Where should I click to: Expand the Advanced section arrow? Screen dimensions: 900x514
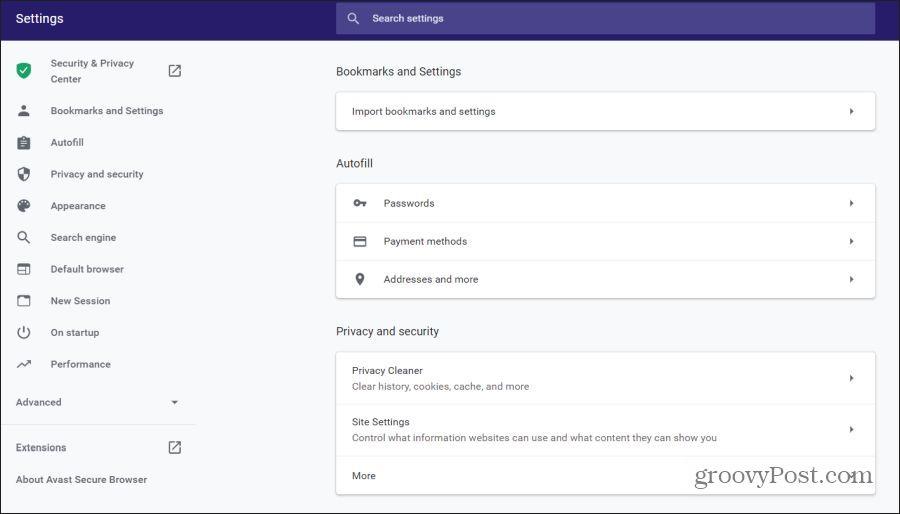pyautogui.click(x=174, y=402)
